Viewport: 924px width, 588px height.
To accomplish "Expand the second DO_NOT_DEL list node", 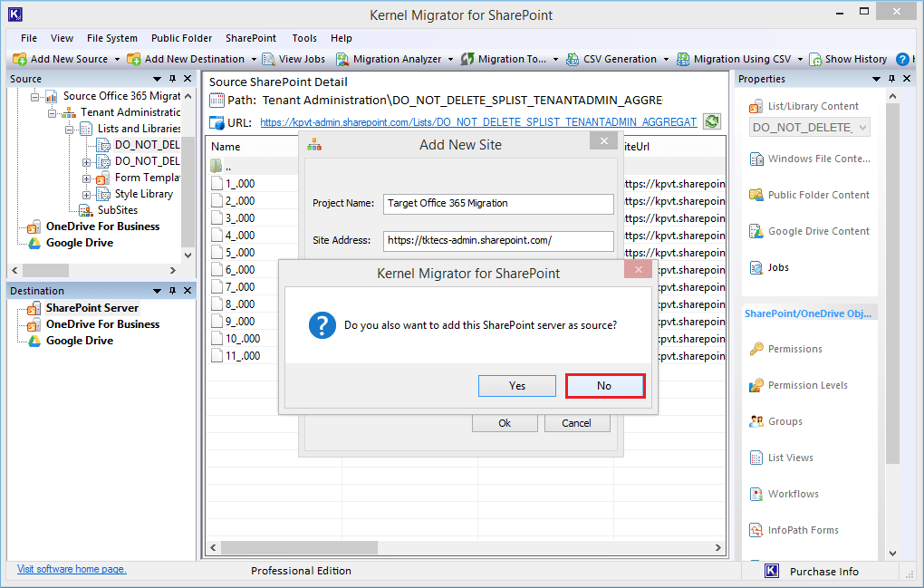I will click(x=86, y=161).
